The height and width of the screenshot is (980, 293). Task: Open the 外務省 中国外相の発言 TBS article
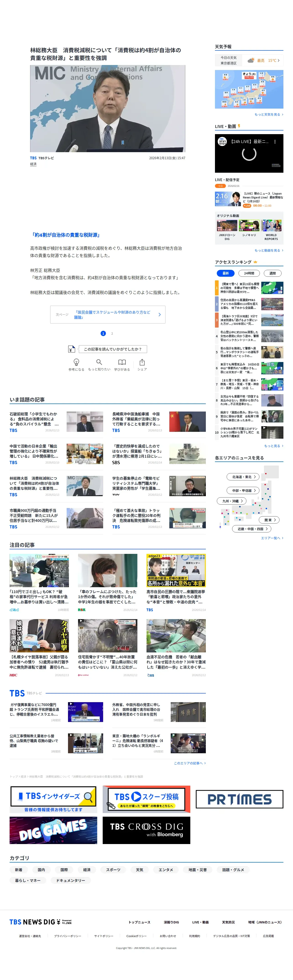click(x=159, y=712)
